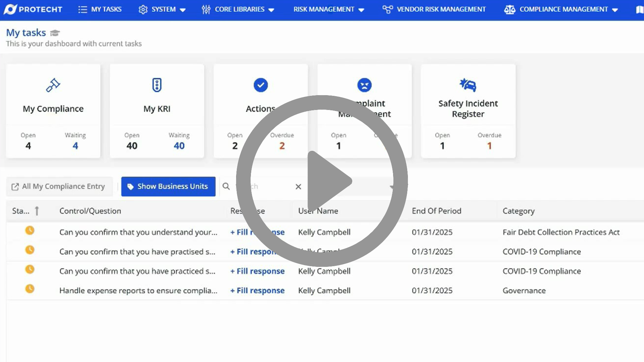Clear the search field with X
Screen dimensions: 644x362
tap(298, 187)
